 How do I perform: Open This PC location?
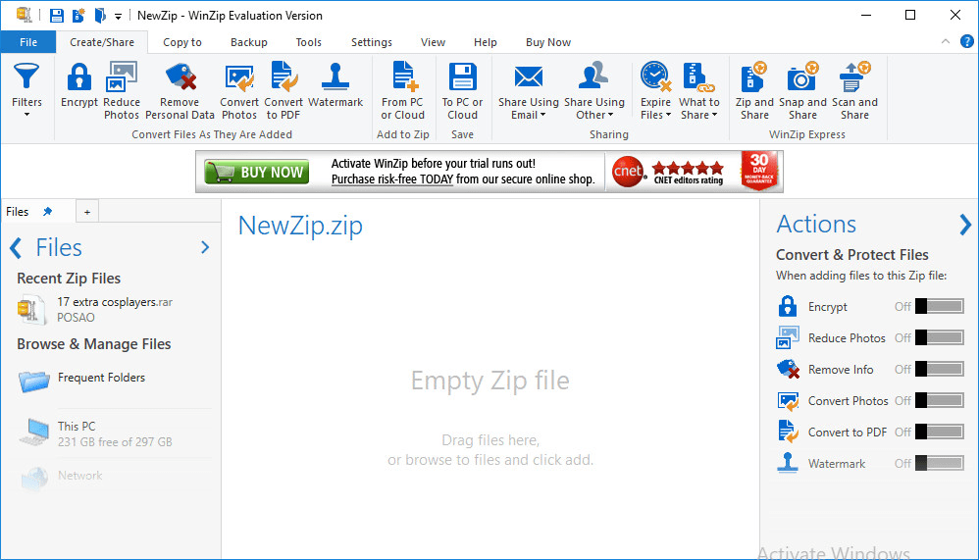tap(114, 433)
